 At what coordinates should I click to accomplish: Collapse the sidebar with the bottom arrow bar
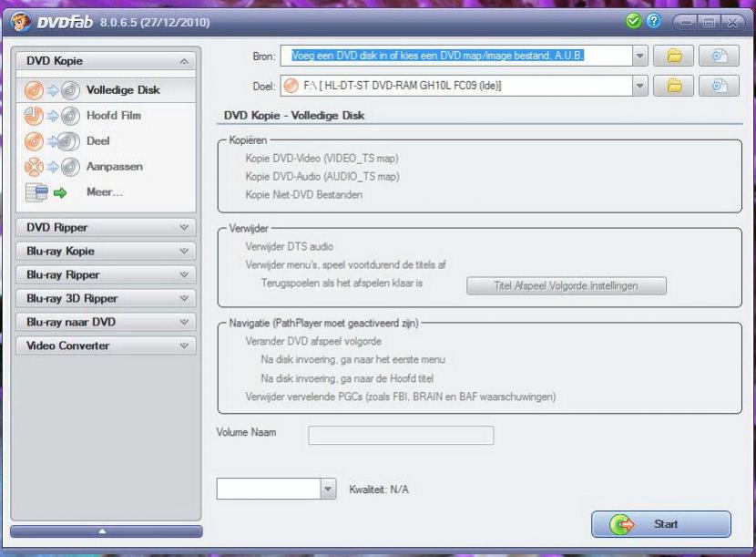(x=106, y=531)
